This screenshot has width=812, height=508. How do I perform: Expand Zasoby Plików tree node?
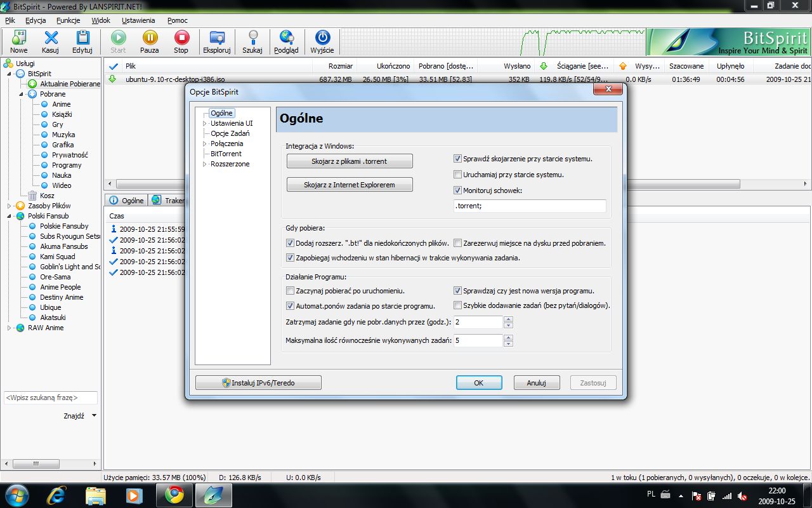click(x=10, y=206)
